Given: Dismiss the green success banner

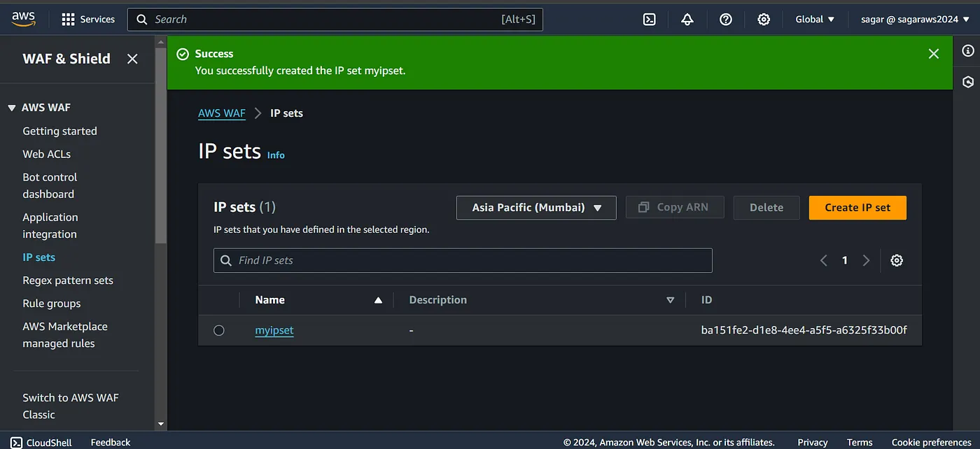Looking at the screenshot, I should click(x=933, y=54).
